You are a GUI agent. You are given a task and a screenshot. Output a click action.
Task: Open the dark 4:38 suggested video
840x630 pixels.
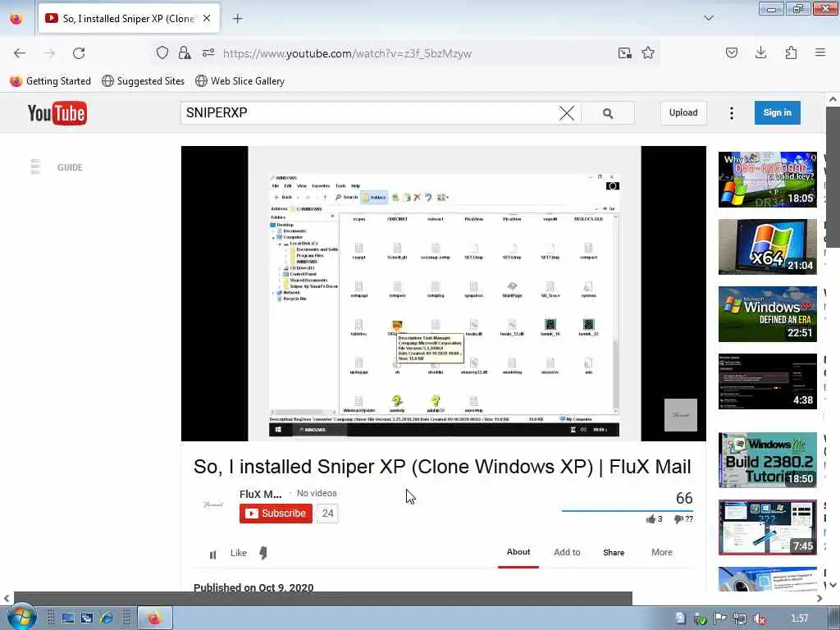[767, 381]
